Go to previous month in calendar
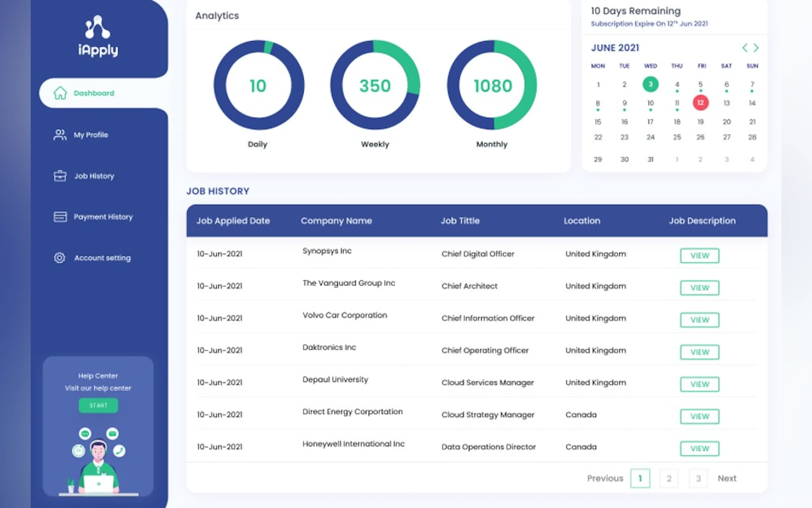The image size is (812, 508). tap(745, 48)
